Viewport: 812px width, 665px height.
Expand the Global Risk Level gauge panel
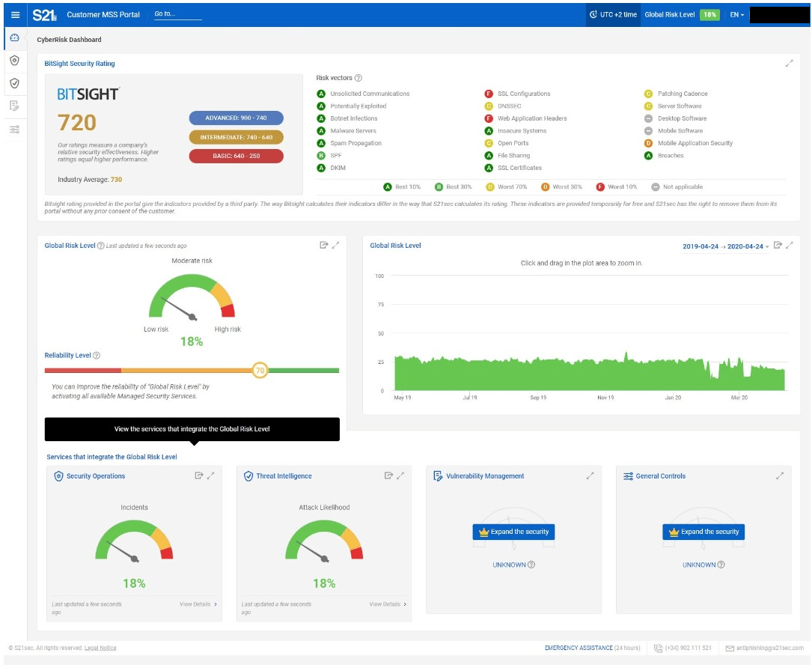tap(335, 245)
